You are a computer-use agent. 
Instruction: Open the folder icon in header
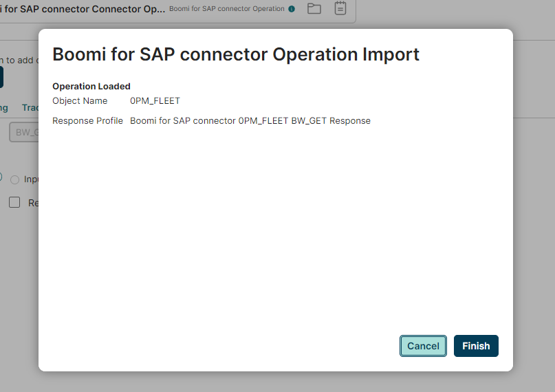[314, 9]
